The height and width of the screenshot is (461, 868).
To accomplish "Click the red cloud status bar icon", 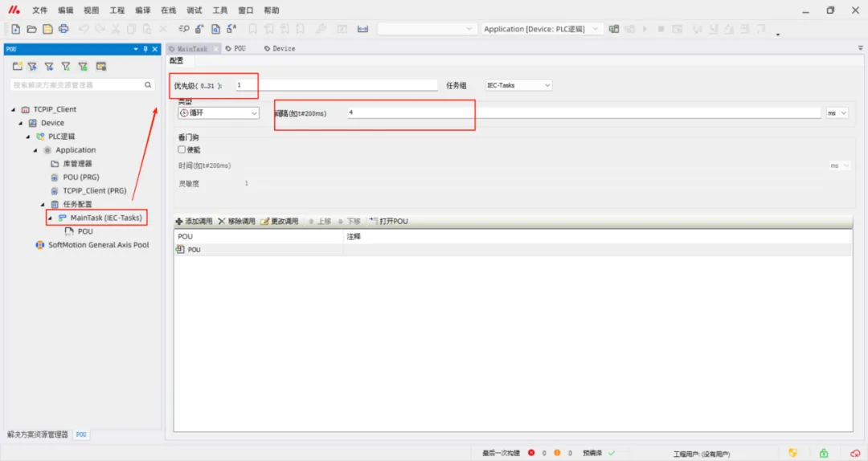I will (854, 453).
